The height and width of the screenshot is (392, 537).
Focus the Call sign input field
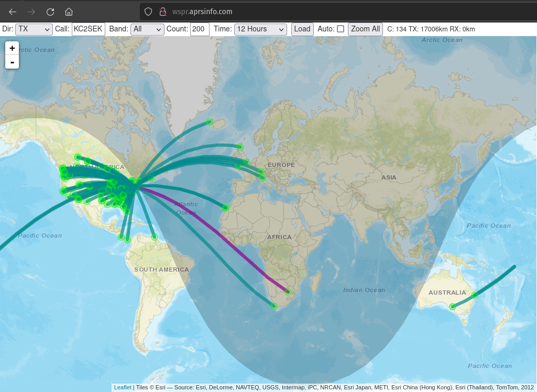(x=89, y=29)
